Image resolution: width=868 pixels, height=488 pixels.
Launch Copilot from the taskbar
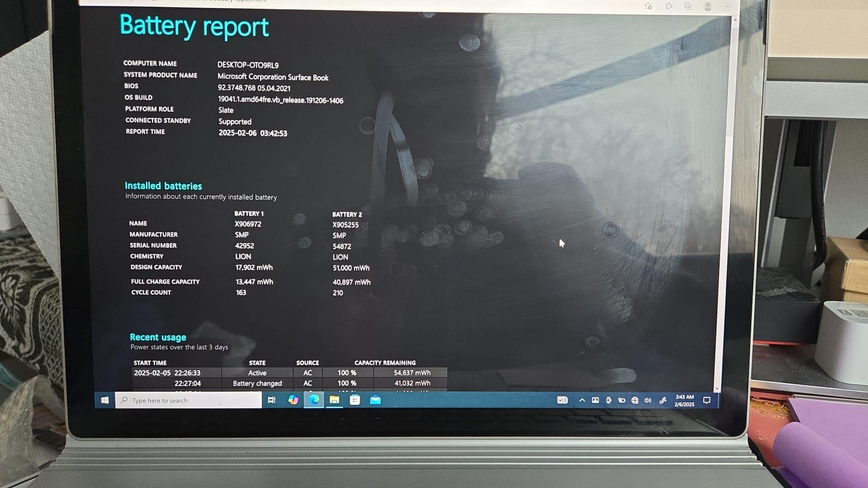(x=293, y=400)
